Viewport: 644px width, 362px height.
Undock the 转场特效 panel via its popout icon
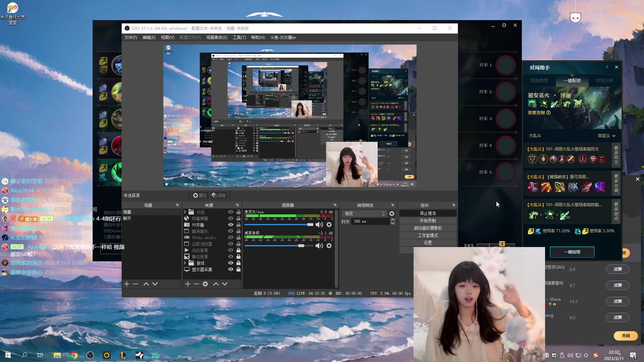[x=393, y=205]
